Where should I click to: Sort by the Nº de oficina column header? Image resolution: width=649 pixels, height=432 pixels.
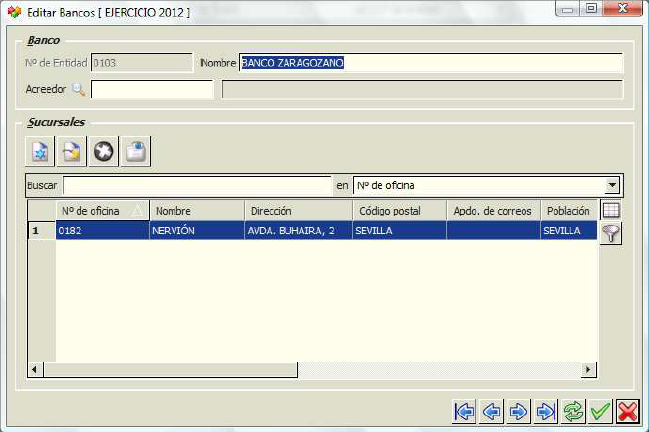(102, 211)
